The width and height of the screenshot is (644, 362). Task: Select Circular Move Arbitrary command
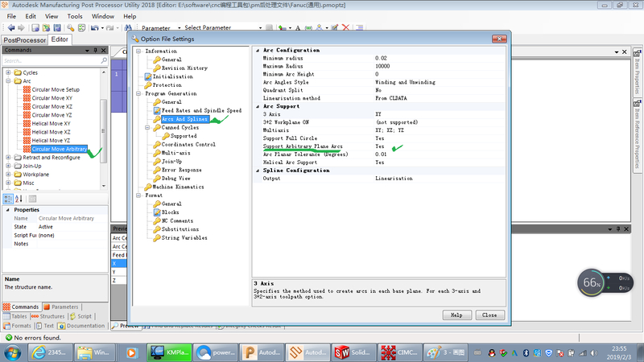(62, 149)
